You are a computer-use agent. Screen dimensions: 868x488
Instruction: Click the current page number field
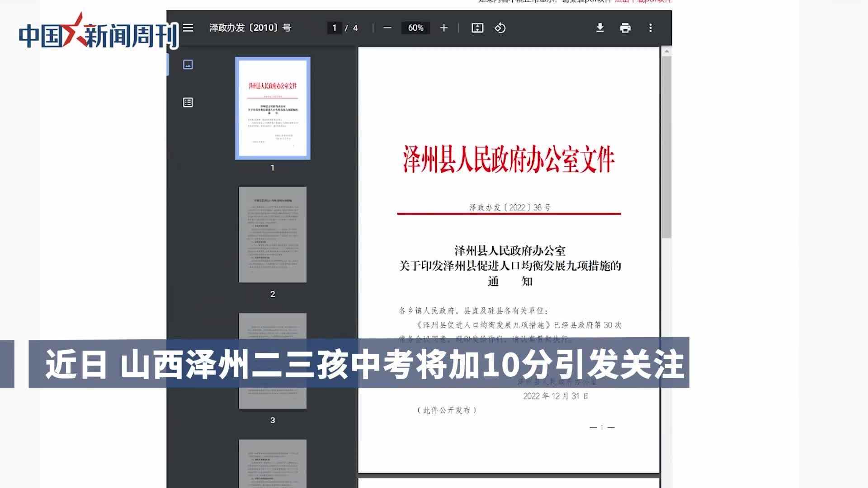[335, 28]
